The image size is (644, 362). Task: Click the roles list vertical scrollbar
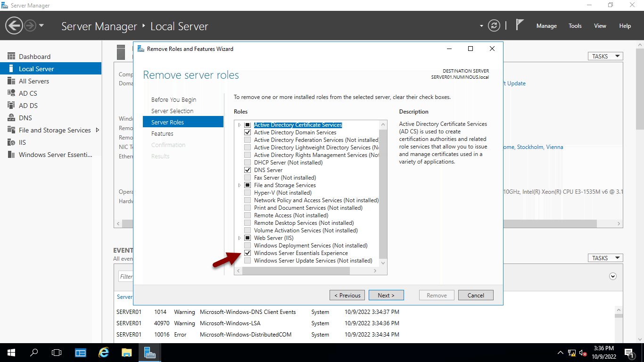pyautogui.click(x=383, y=193)
